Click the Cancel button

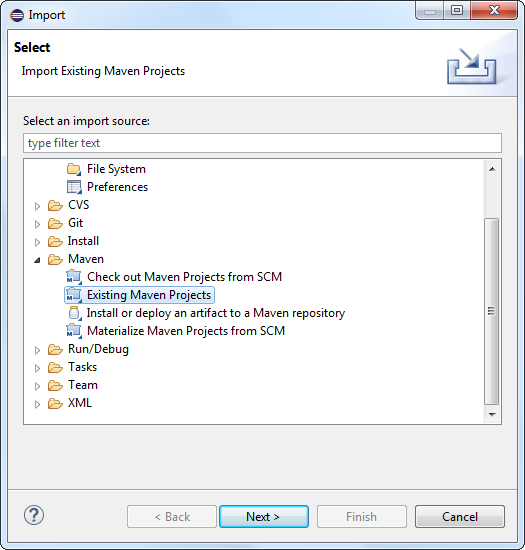[x=460, y=516]
